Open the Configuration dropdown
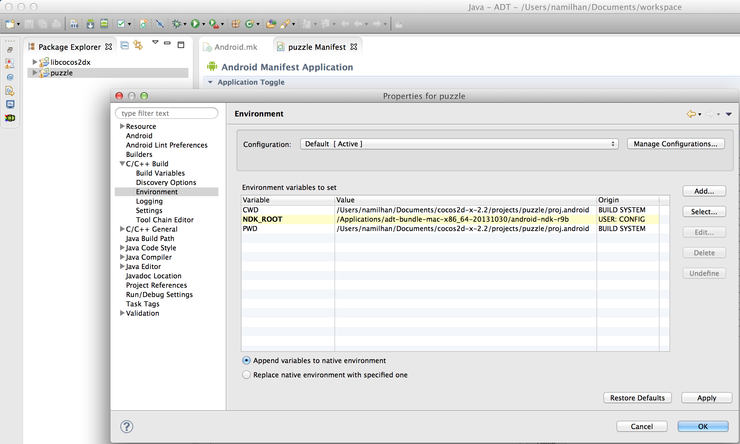Screen dimensions: 740x444 (x=459, y=144)
